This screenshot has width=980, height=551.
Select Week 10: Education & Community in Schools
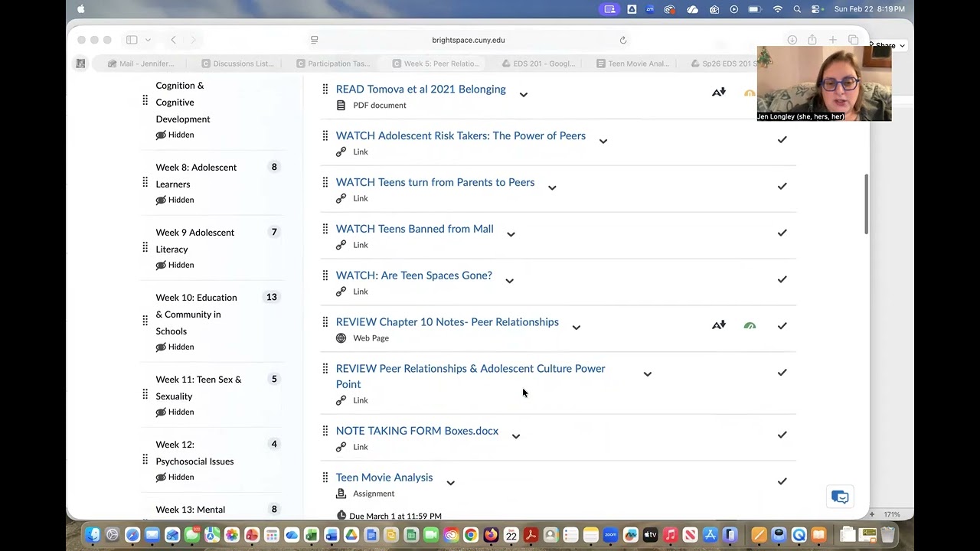click(197, 315)
